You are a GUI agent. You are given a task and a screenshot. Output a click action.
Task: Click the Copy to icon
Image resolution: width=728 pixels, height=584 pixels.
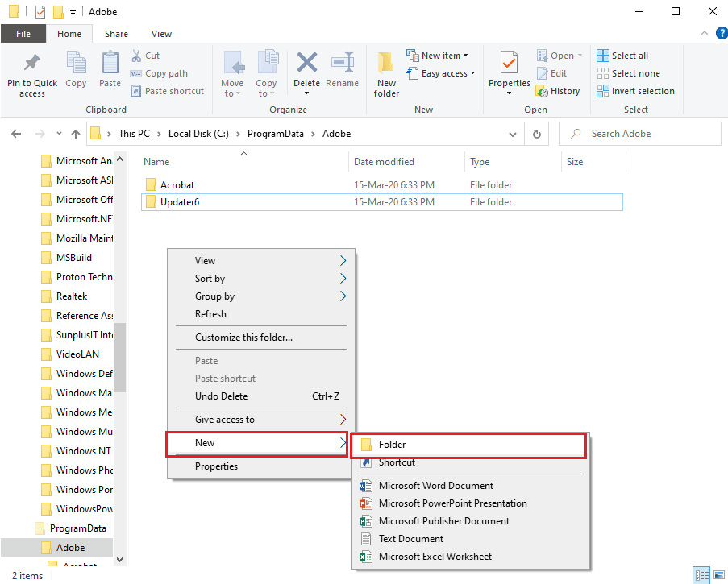point(268,63)
